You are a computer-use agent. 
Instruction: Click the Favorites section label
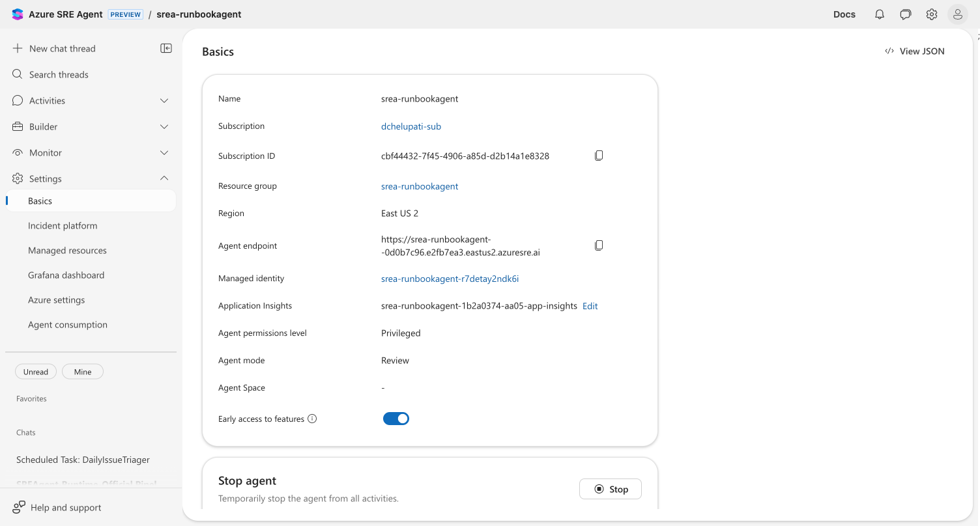31,398
